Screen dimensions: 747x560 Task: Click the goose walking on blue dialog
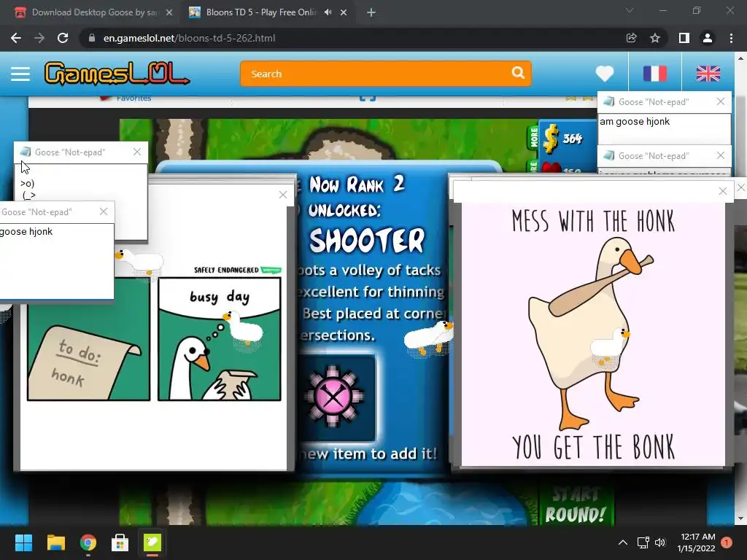[429, 337]
